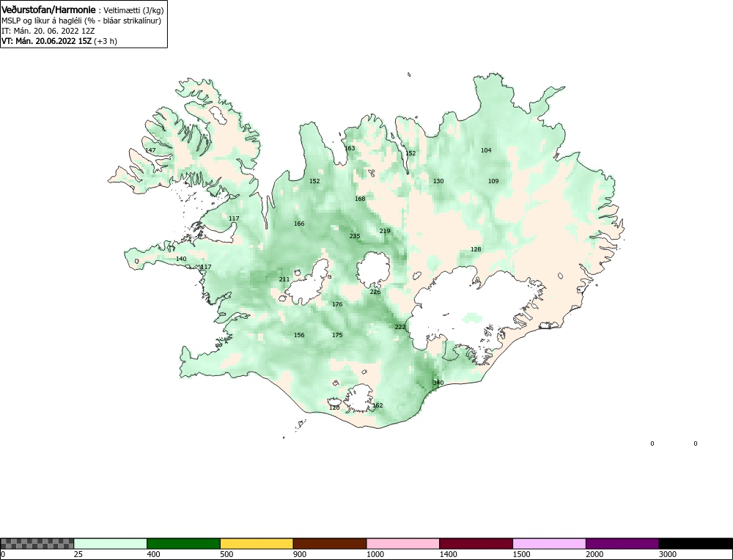Click the 1500 legend scale label

(x=521, y=555)
